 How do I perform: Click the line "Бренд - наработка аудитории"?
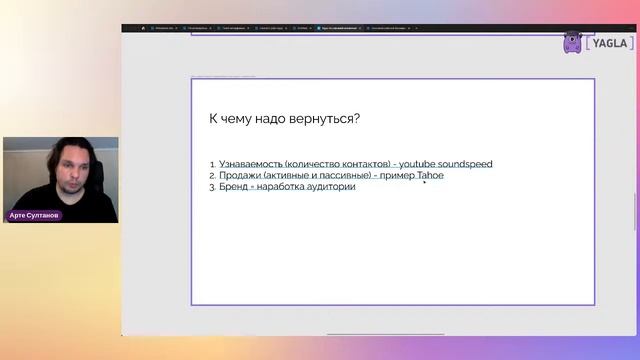(x=287, y=187)
